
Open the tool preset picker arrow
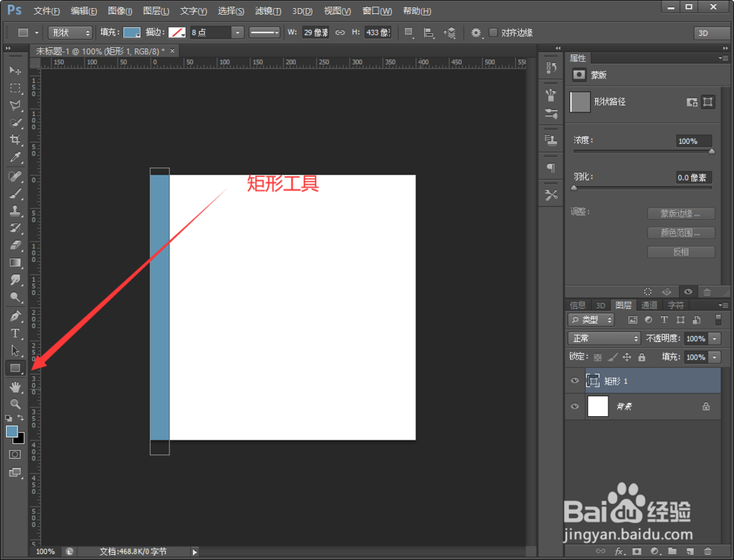coord(37,33)
